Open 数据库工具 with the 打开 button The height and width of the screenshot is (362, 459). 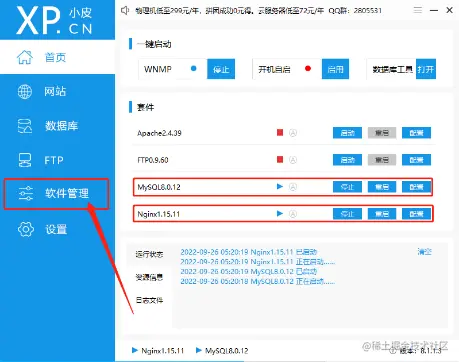click(426, 69)
